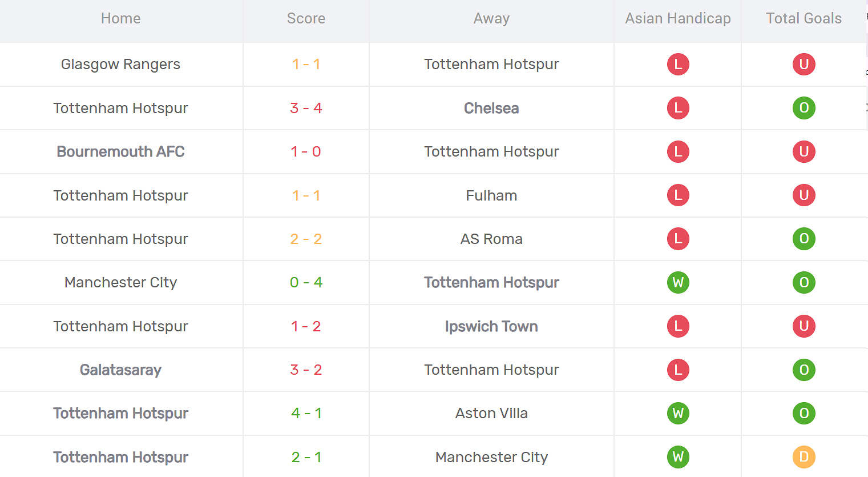Click the 3-4 score of the Chelsea match
The height and width of the screenshot is (477, 868).
point(306,108)
